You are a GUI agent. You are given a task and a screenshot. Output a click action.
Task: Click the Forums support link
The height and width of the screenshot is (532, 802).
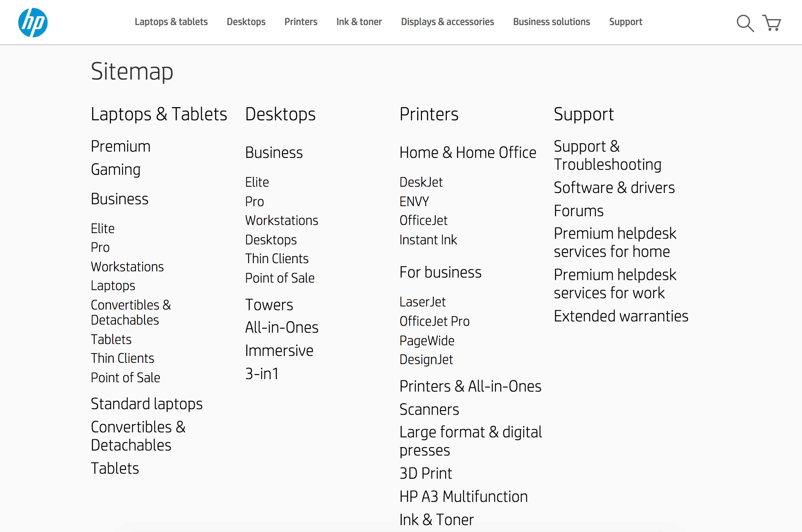pos(578,211)
